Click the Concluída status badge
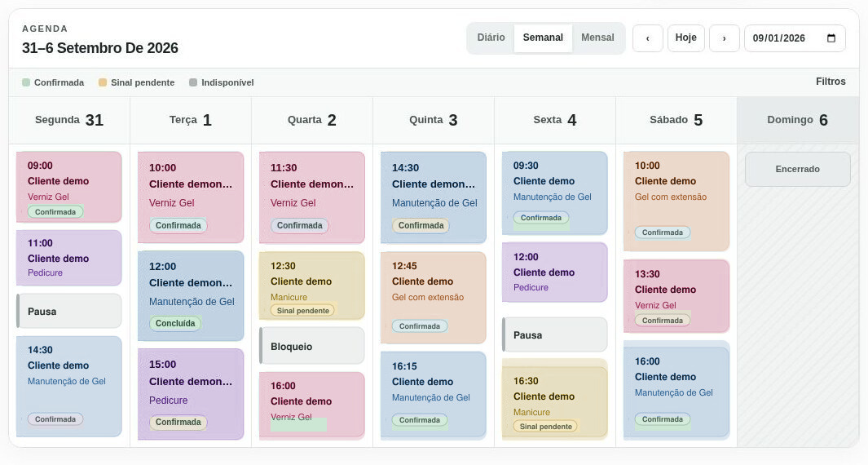The image size is (868, 465). (x=175, y=323)
